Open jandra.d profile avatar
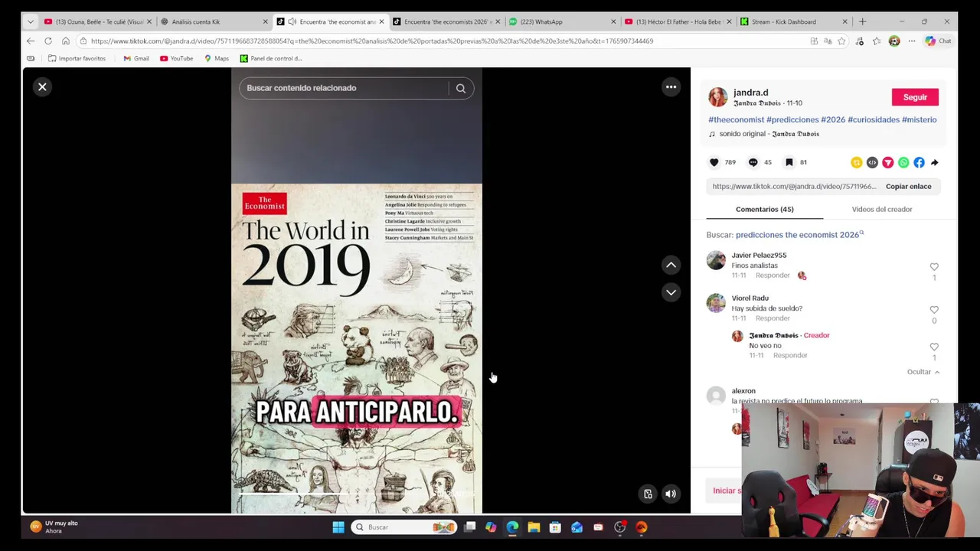Viewport: 980px width, 551px height. (x=717, y=97)
